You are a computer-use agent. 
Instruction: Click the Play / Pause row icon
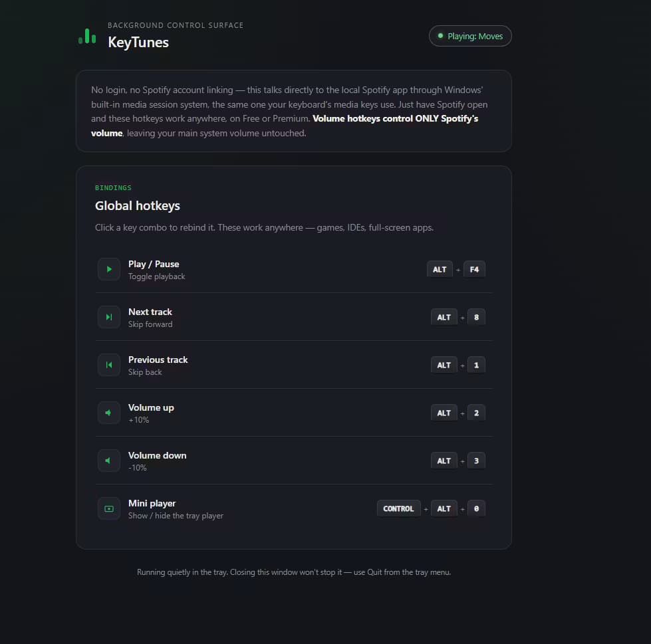pyautogui.click(x=109, y=269)
